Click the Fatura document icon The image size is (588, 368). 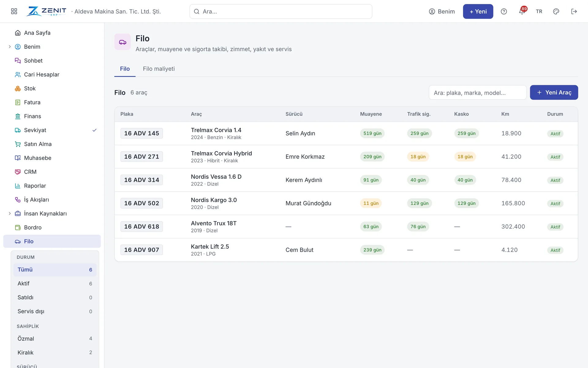coord(18,102)
